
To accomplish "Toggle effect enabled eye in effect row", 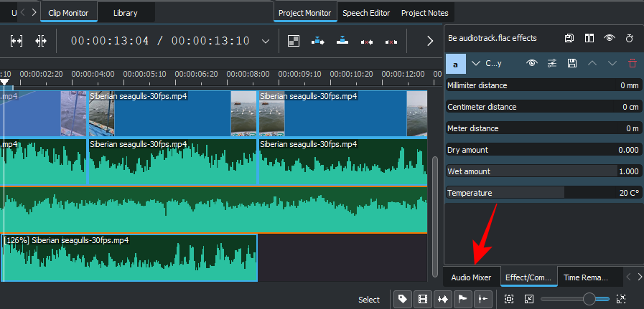I will click(x=531, y=63).
